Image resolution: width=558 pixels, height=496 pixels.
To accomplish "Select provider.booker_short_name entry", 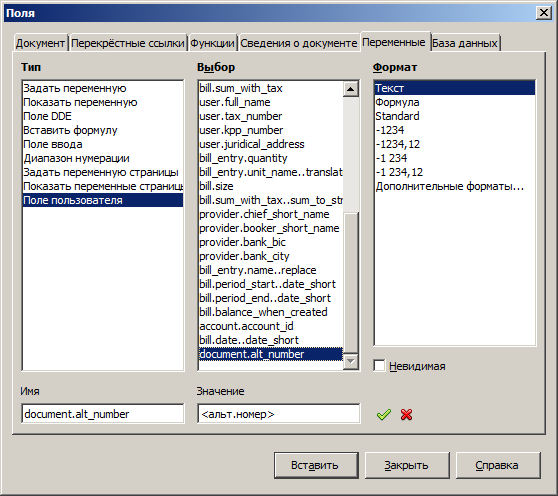I will point(271,228).
